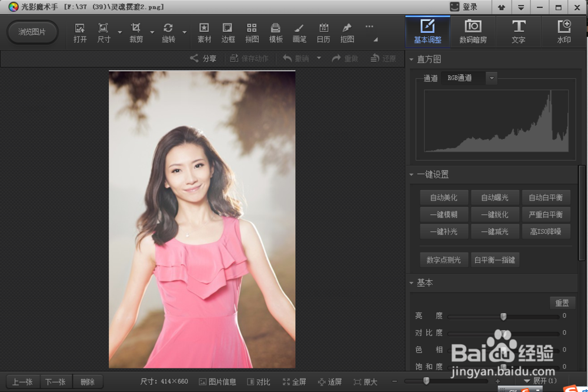Click the zoom slider handle
This screenshot has height=392, width=588.
tap(426, 381)
